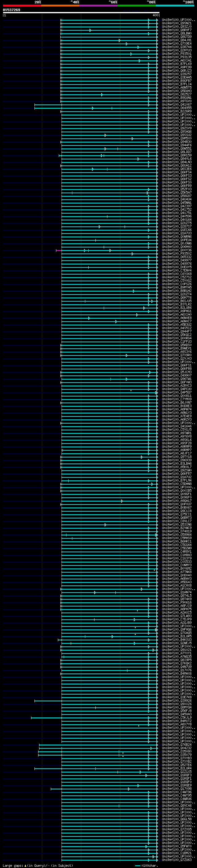Select hit UniRef100_Q17098
The image size is (197, 868).
pyautogui.click(x=176, y=789)
